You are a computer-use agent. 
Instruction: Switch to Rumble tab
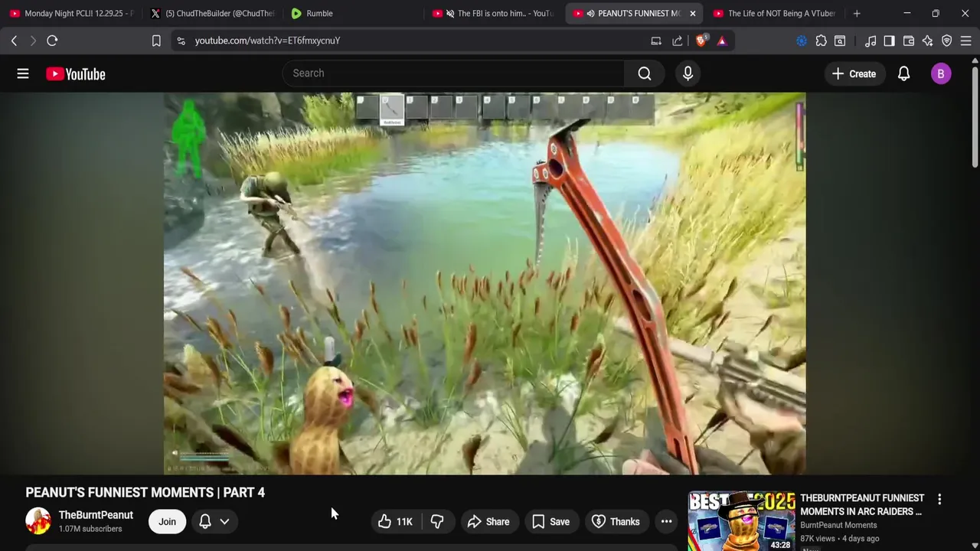pos(353,13)
